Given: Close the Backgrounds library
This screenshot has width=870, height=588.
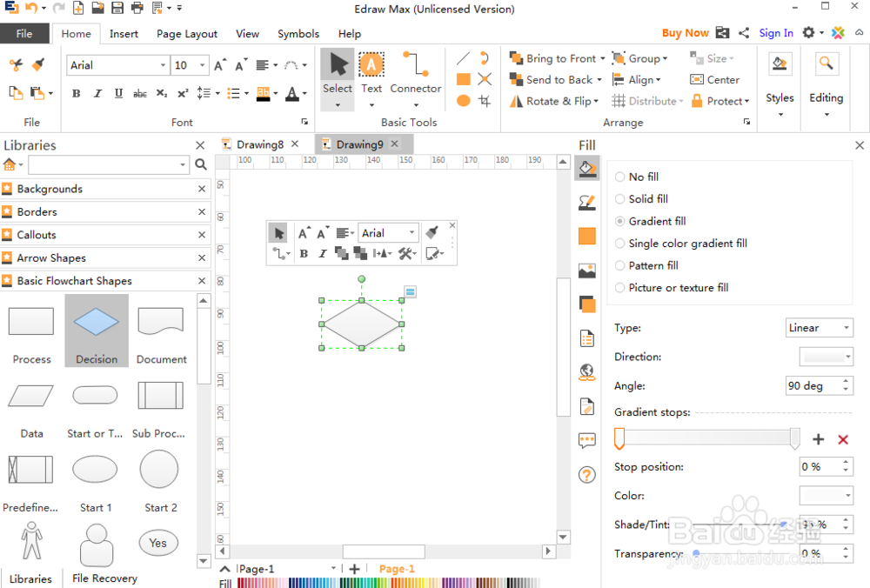Looking at the screenshot, I should coord(202,189).
